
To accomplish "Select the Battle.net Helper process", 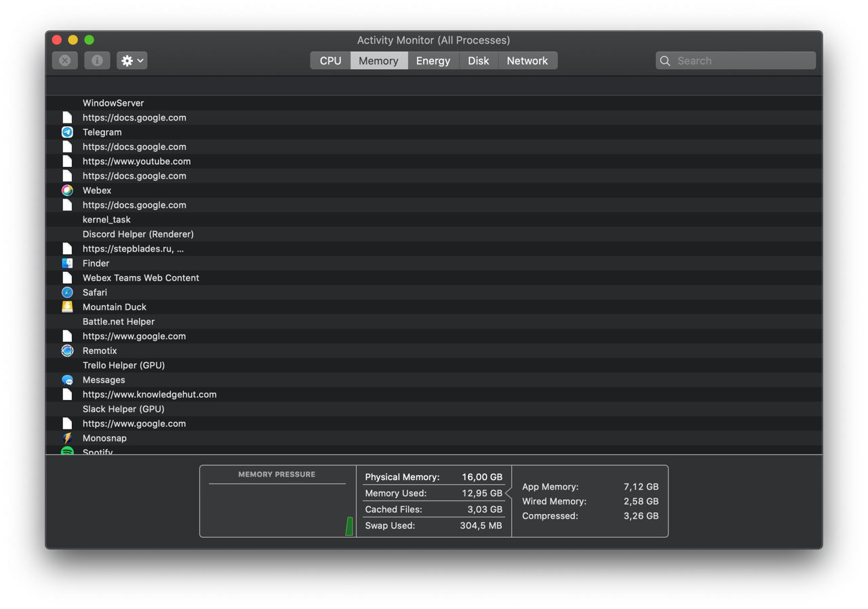I will [434, 321].
